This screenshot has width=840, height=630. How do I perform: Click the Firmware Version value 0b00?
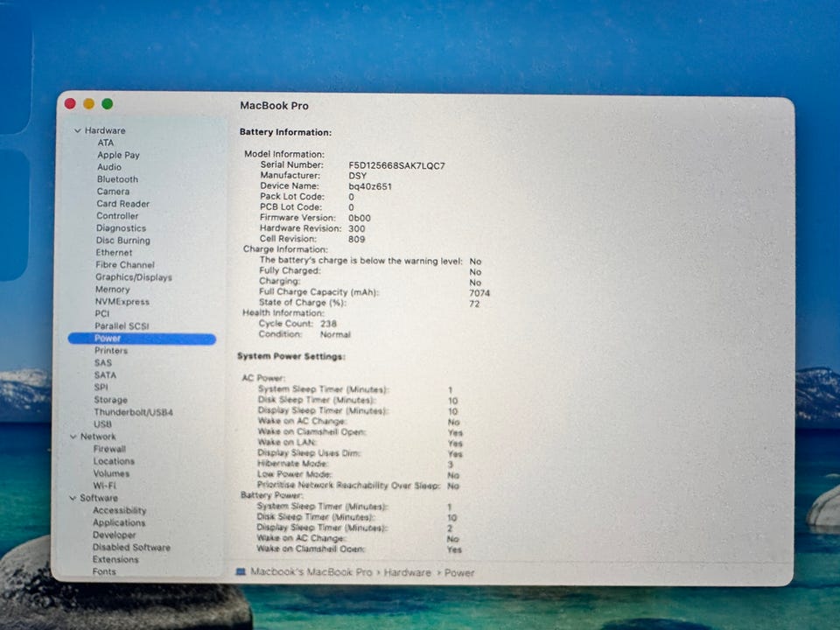point(359,219)
